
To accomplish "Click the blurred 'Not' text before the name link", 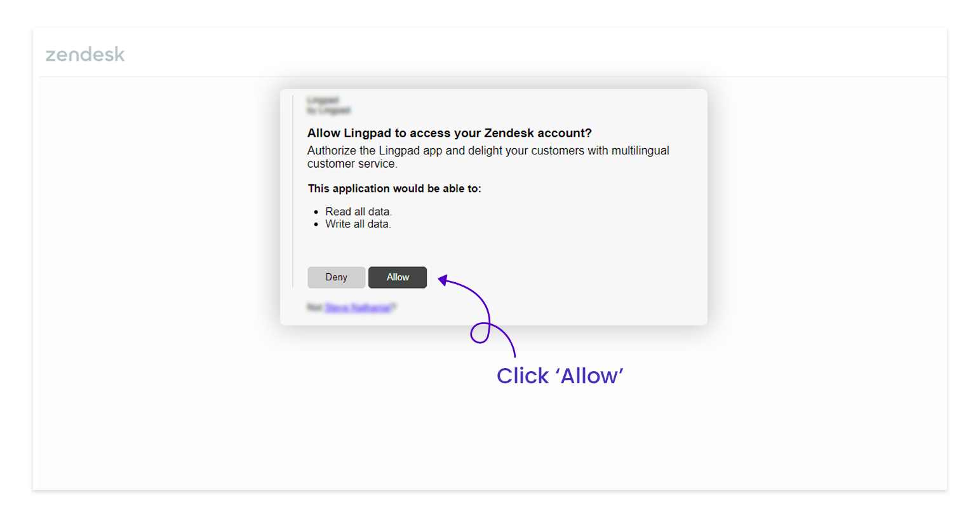I will point(314,308).
